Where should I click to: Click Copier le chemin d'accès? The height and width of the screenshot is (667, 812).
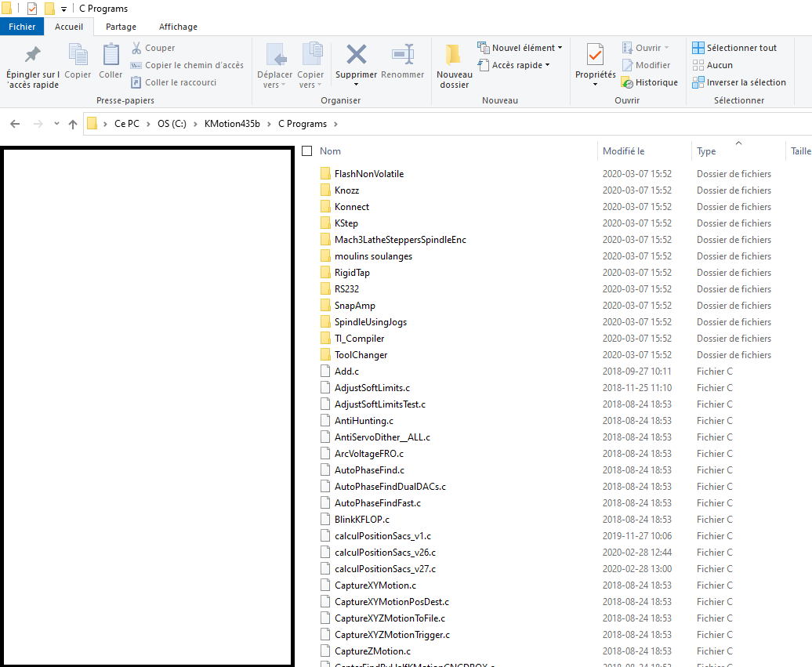187,65
